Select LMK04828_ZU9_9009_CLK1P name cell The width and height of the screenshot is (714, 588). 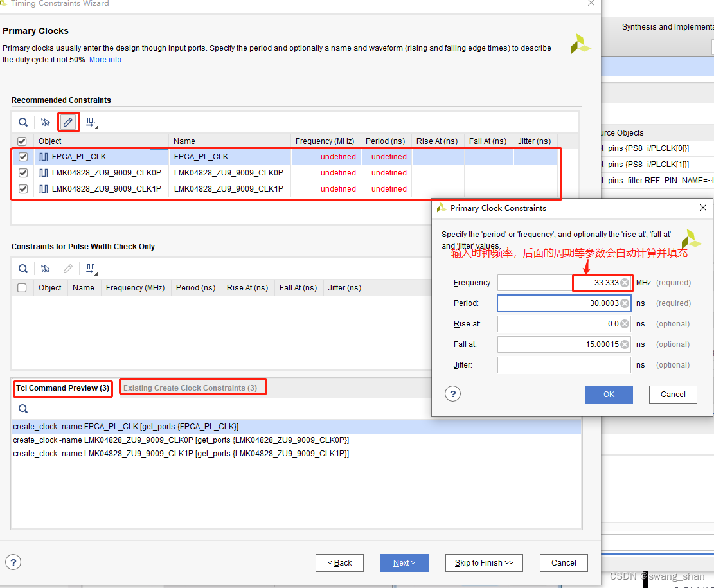coord(230,188)
